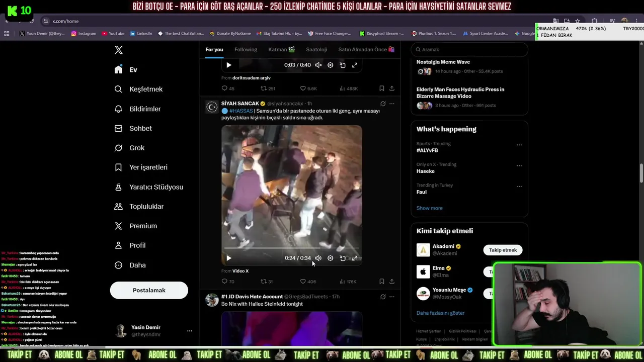Open Samsun video settings gear
The height and width of the screenshot is (362, 644).
pos(330,258)
